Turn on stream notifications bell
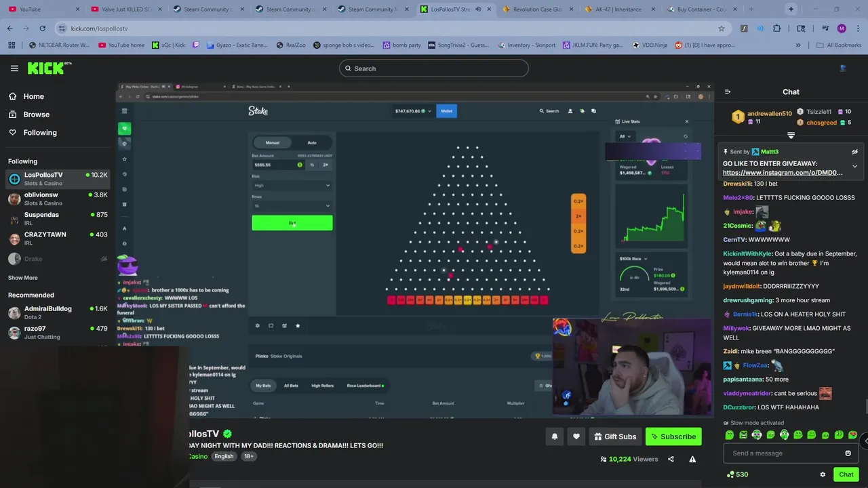Screen dimensions: 868x488 [x=555, y=436]
